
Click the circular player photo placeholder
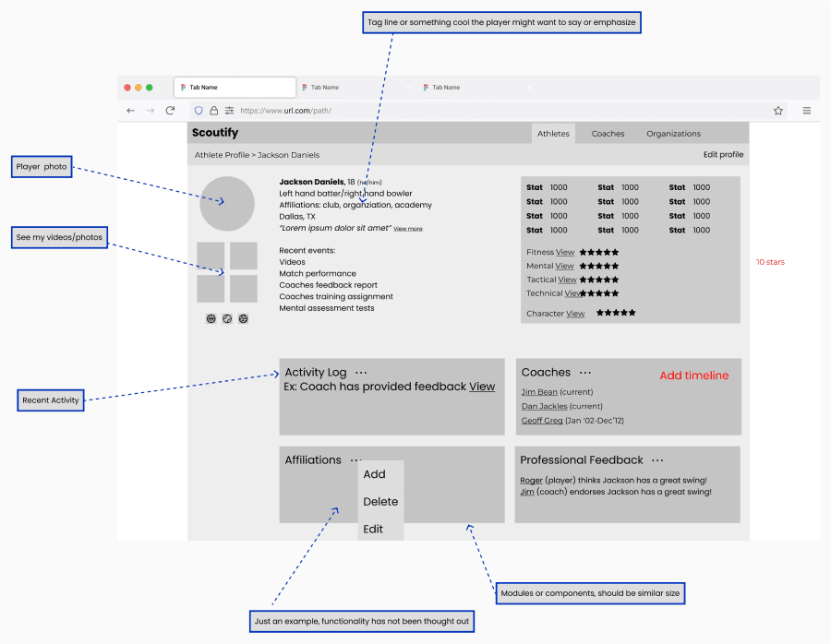tap(227, 204)
